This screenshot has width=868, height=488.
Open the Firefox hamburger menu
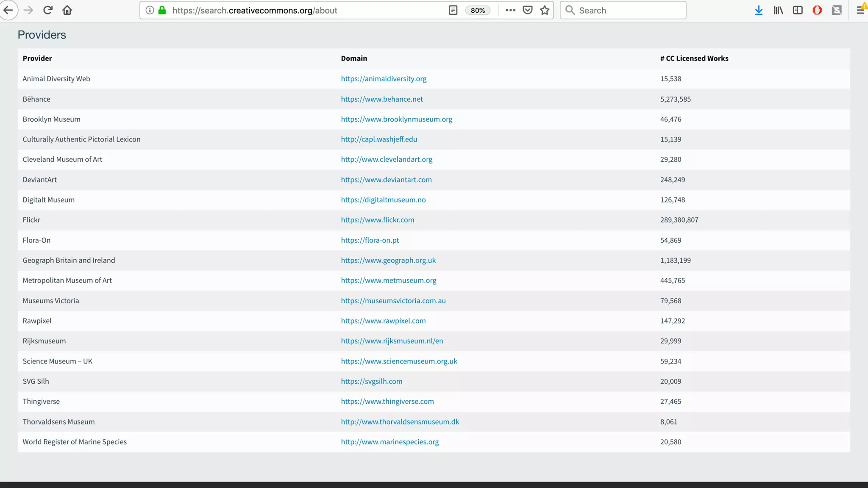[x=860, y=10]
